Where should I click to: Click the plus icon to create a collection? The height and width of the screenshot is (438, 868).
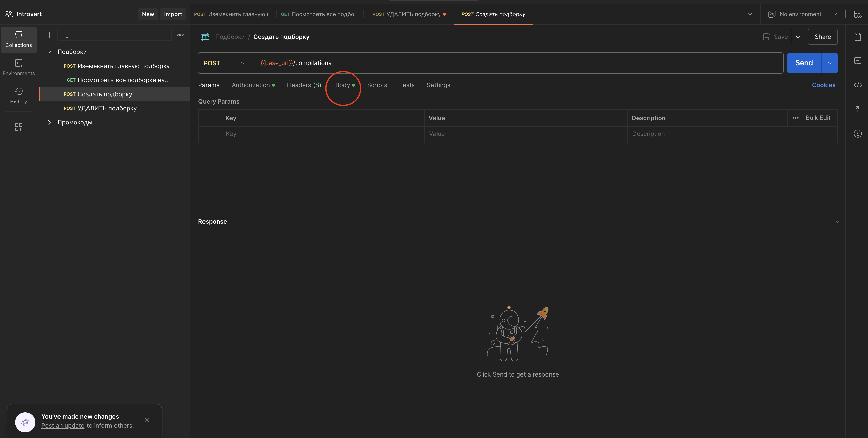(x=49, y=35)
